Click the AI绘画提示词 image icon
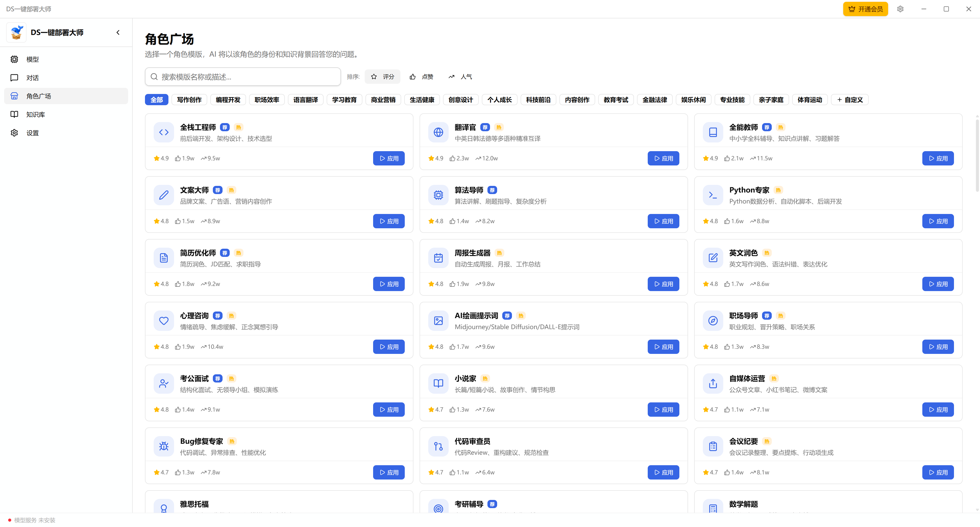The width and height of the screenshot is (980, 527). point(439,321)
